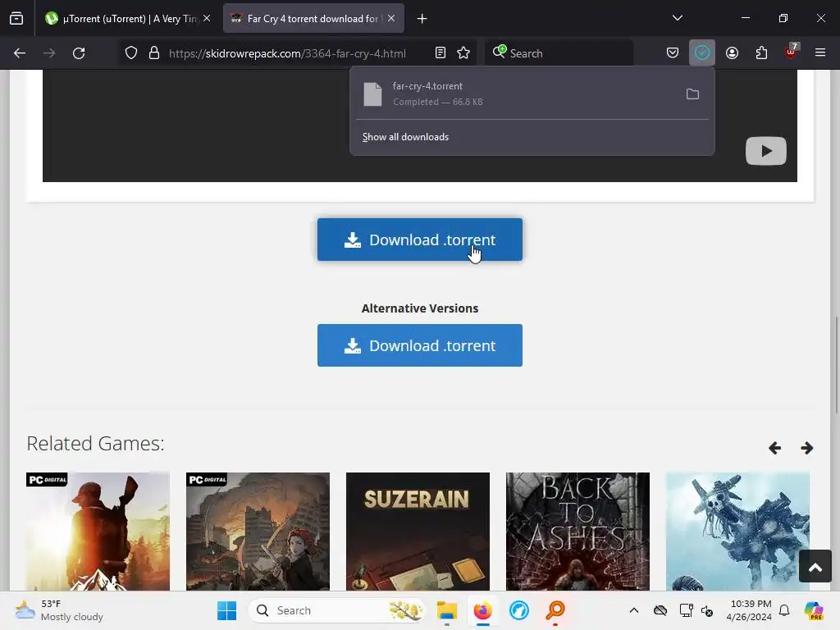Open the Back to Ashes game thumbnail
840x630 pixels.
(577, 532)
